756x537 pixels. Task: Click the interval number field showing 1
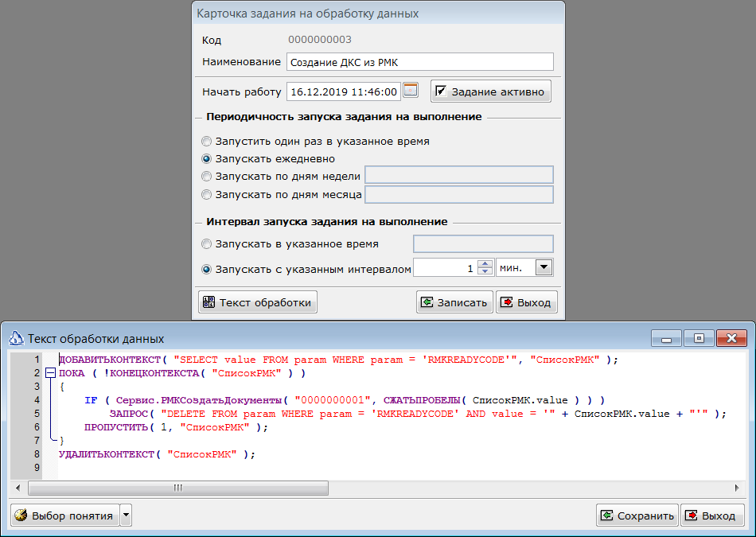coord(445,267)
